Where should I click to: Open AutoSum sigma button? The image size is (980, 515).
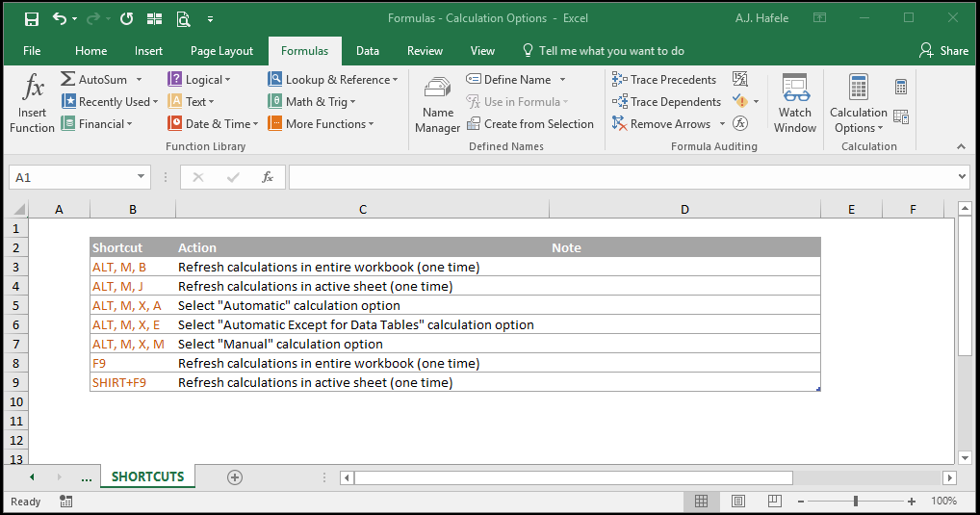point(93,79)
